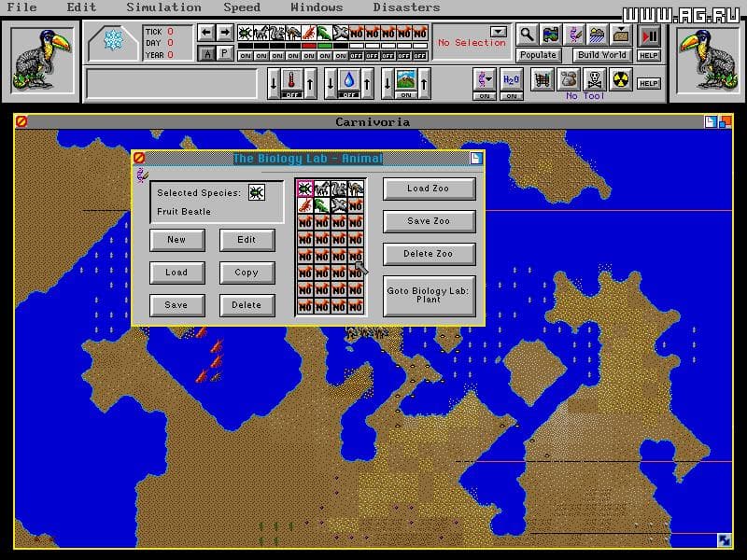Screen dimensions: 747x560
Task: Toggle the P mode button
Action: click(225, 54)
